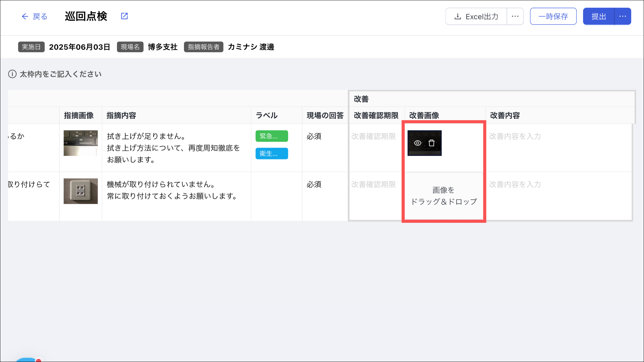This screenshot has height=362, width=644.
Task: Click the download icon in Excel出力
Action: [458, 16]
